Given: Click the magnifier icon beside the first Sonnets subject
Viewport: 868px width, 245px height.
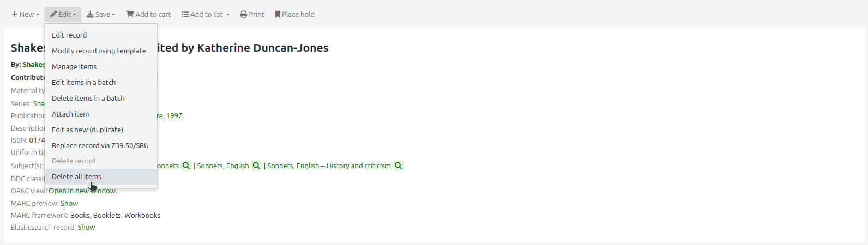Looking at the screenshot, I should coord(186,166).
